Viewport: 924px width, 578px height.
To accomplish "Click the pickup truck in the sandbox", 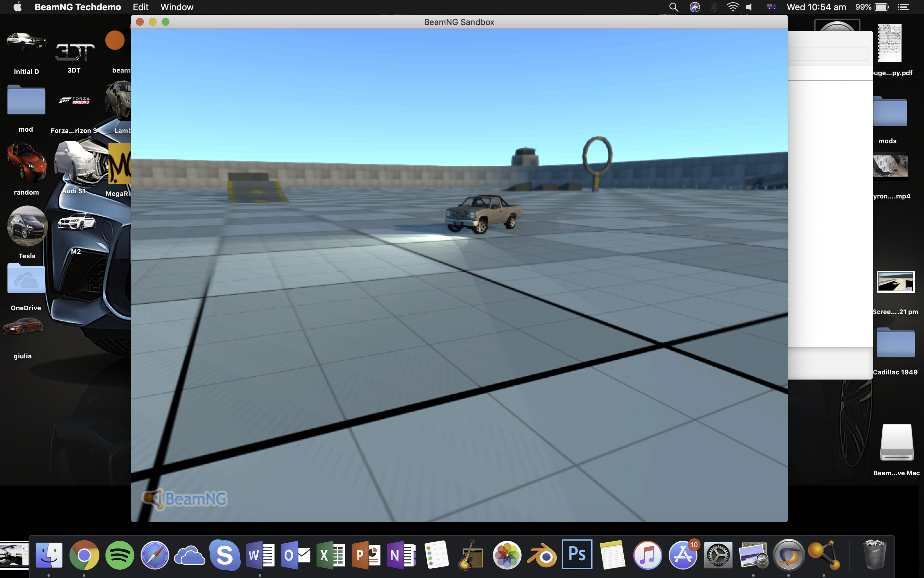I will [x=483, y=214].
